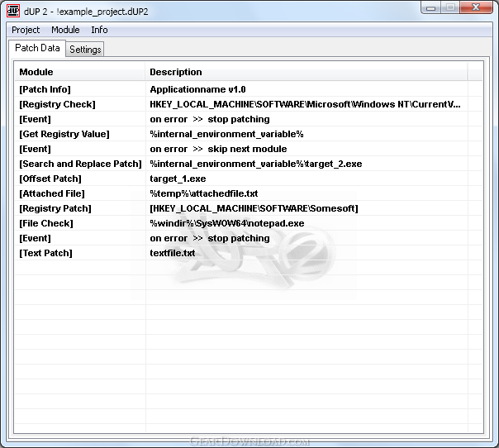Click the dUP app icon in title bar
499x448 pixels.
(x=13, y=11)
